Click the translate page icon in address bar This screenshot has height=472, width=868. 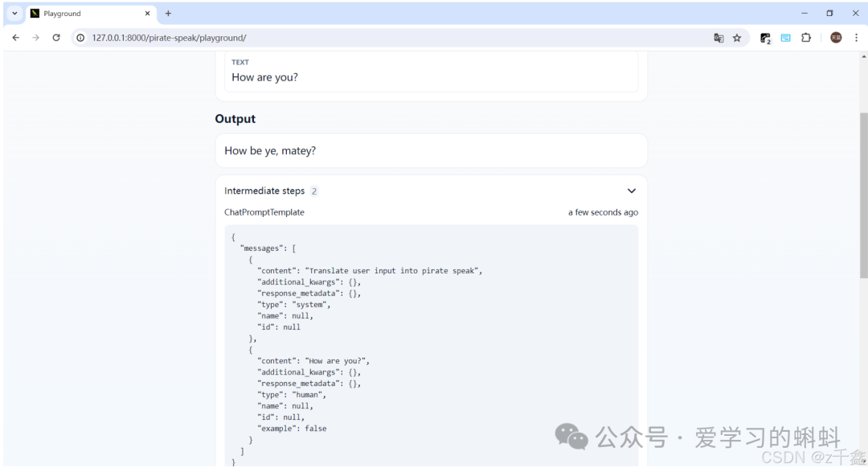719,38
